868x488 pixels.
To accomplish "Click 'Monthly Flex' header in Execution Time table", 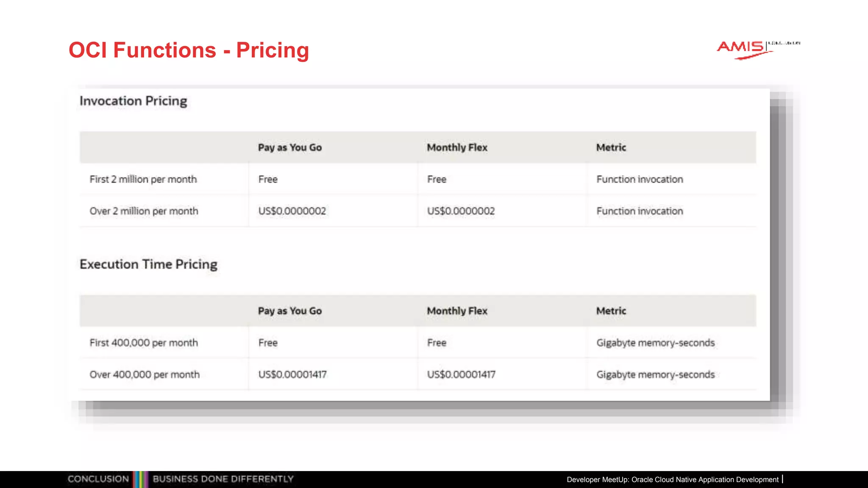I will [x=457, y=311].
